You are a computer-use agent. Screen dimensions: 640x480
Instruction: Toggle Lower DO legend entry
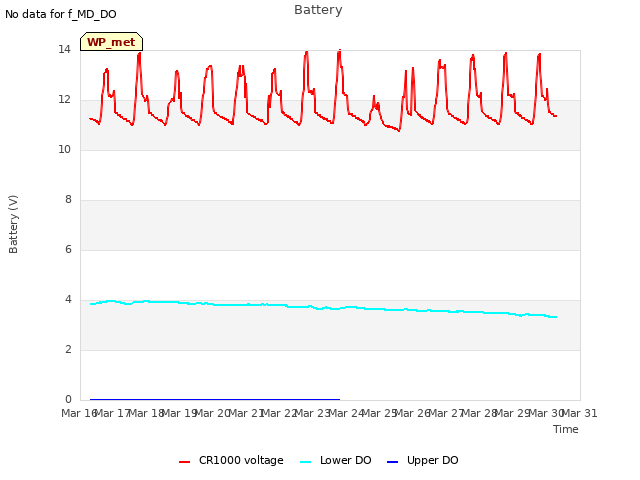pyautogui.click(x=336, y=460)
